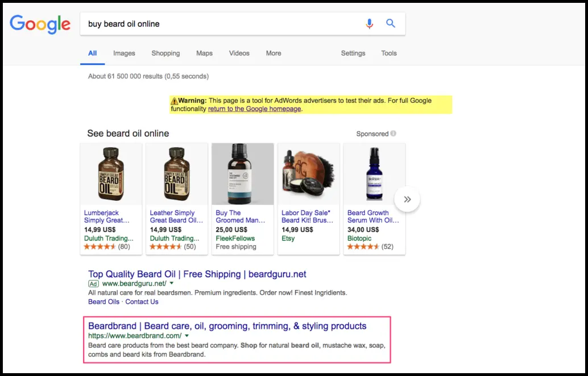Click the magnifying glass search icon
Image resolution: width=588 pixels, height=376 pixels.
click(391, 23)
